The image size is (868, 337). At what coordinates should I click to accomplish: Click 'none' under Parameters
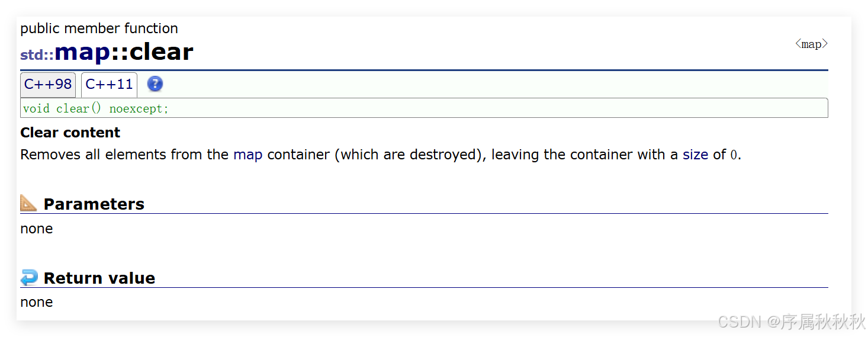[x=36, y=229]
